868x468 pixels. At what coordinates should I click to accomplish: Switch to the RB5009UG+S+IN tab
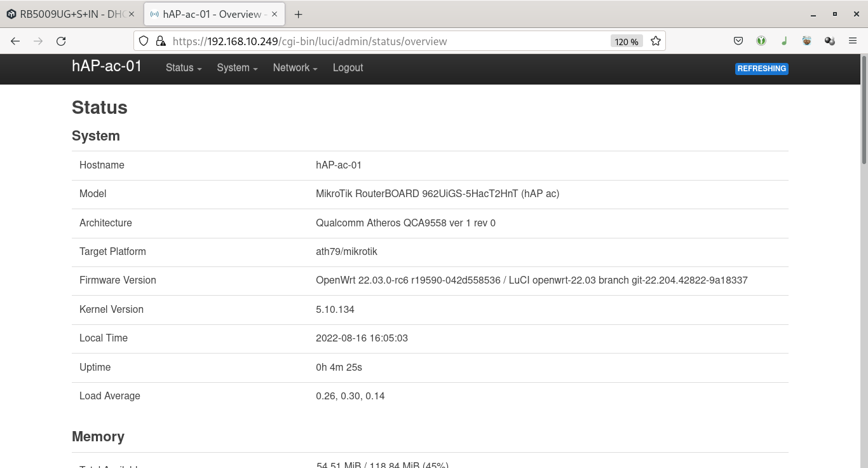pos(71,15)
